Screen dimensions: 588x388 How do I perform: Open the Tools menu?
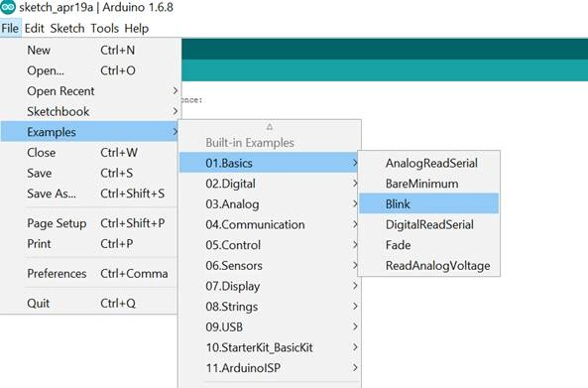pos(105,28)
